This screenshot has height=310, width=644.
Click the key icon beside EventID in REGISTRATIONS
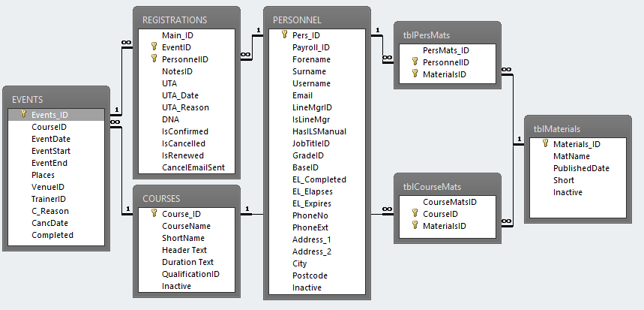tap(154, 47)
